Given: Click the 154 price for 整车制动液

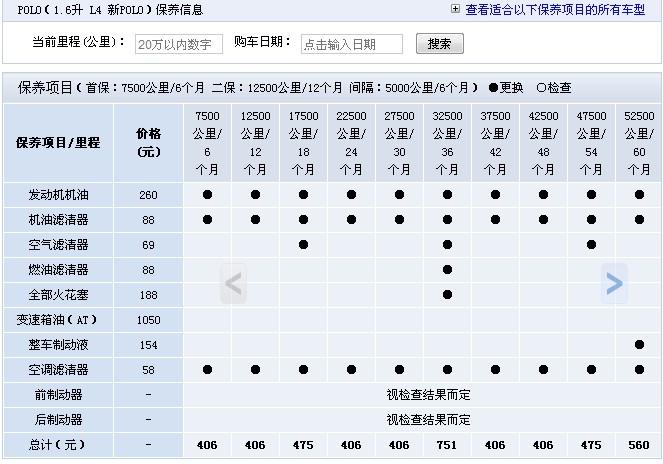Looking at the screenshot, I should coord(148,345).
